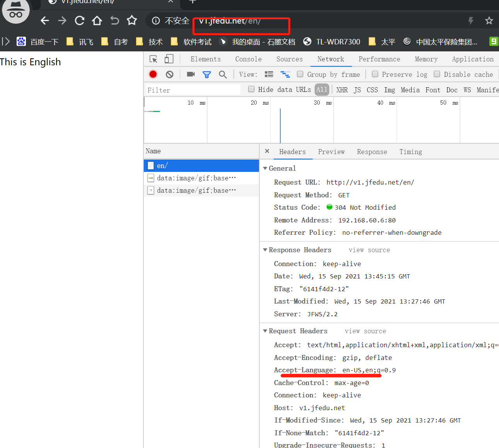This screenshot has height=448, width=499.
Task: Filter requests by XHR type
Action: tap(342, 90)
